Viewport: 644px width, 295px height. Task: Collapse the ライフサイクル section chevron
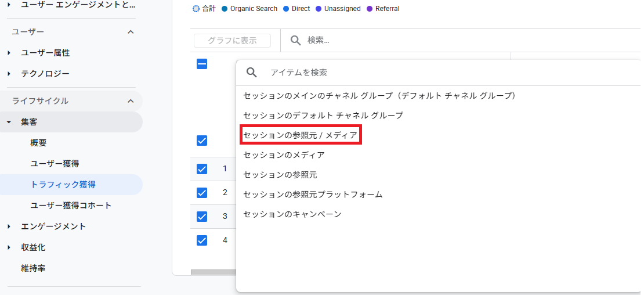tap(131, 100)
